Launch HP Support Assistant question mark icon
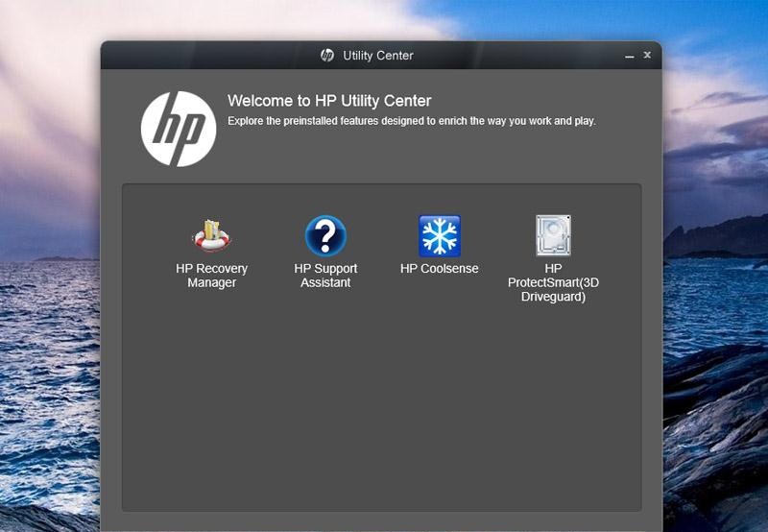This screenshot has height=532, width=768. coord(325,235)
